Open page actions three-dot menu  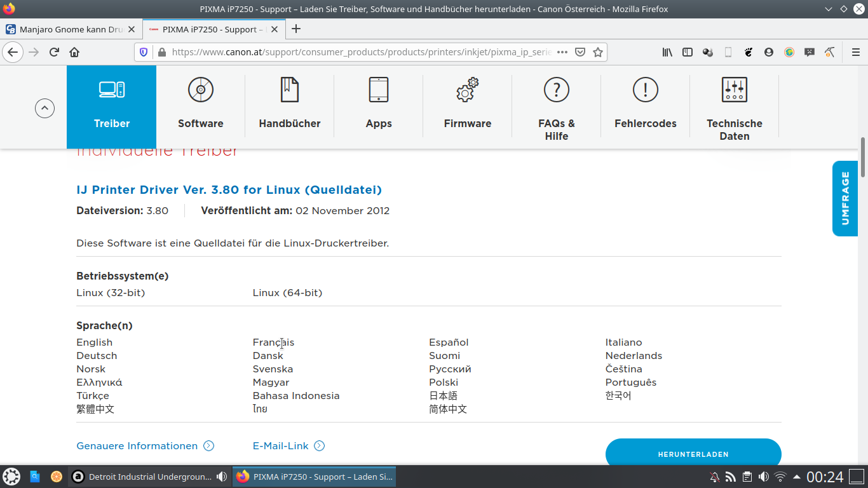coord(562,52)
